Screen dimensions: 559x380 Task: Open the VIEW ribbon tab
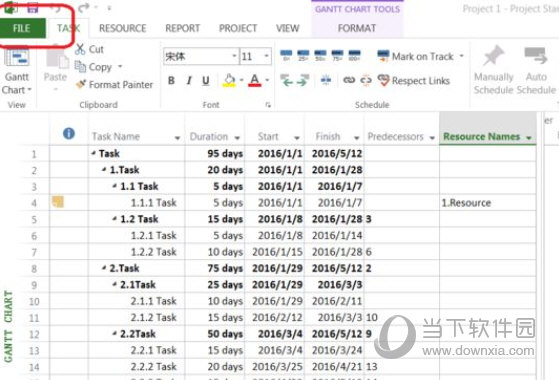click(x=287, y=28)
